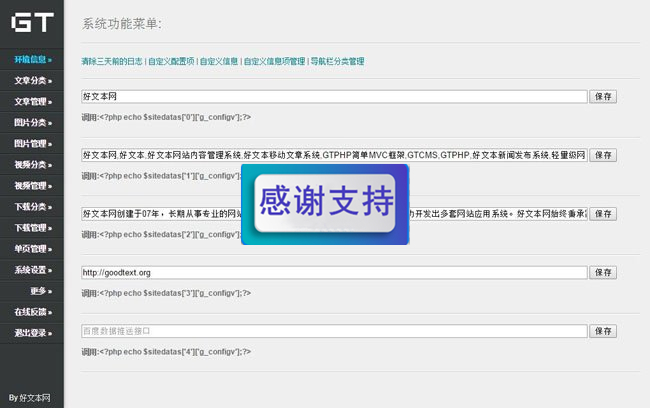Go to 文章管理 in the sidebar
Image resolution: width=650 pixels, height=408 pixels.
33,102
